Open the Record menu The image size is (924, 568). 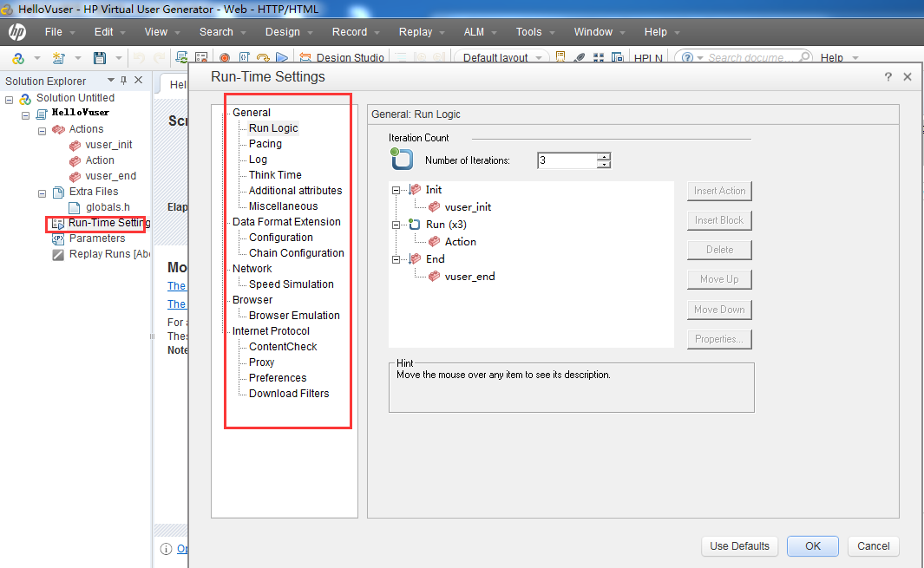(x=350, y=31)
